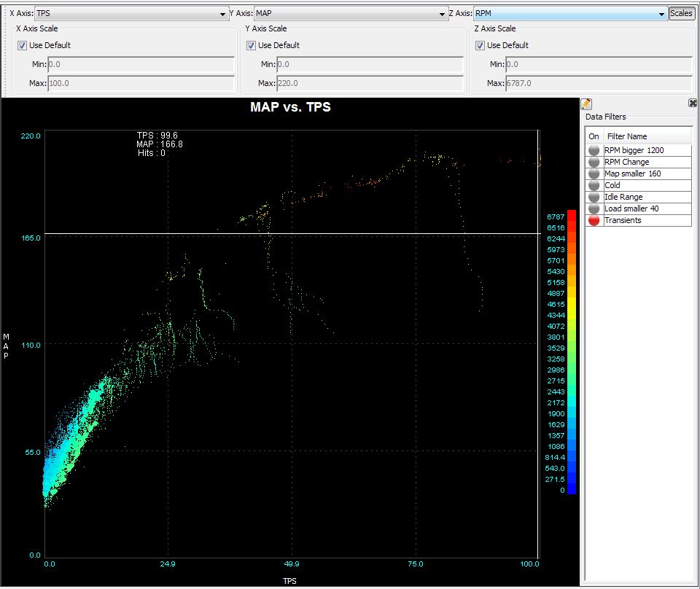Image resolution: width=700 pixels, height=589 pixels.
Task: Open the X Axis TPS dropdown
Action: (223, 14)
